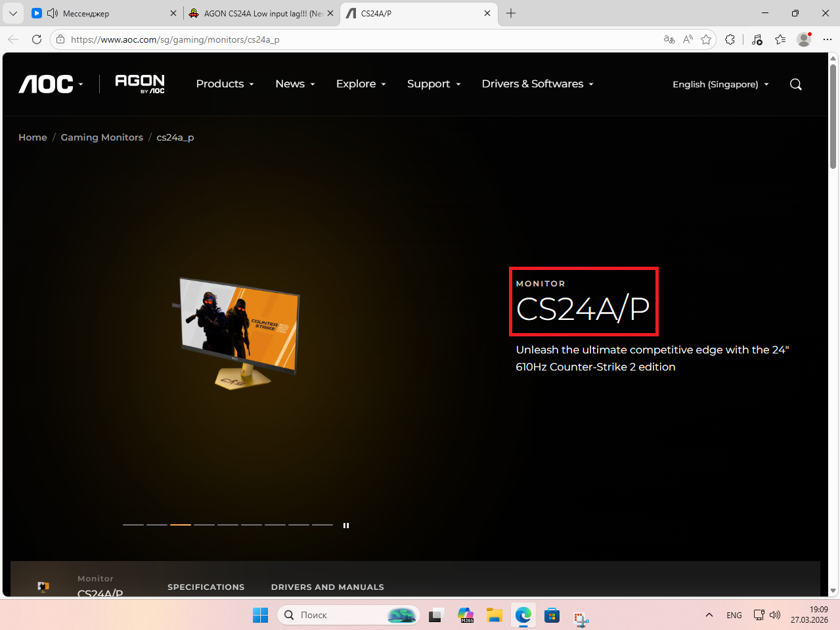Open browser extensions puzzle icon
The width and height of the screenshot is (840, 630).
730,39
